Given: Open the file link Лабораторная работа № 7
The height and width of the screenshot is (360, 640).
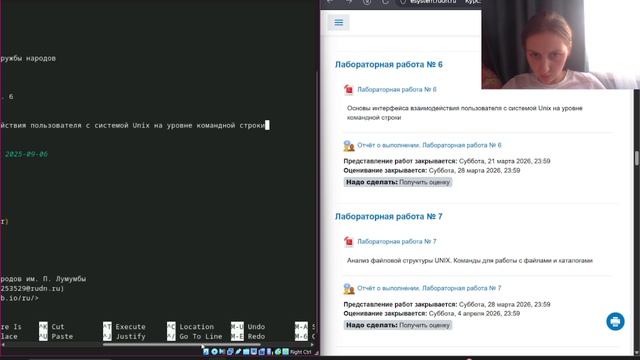Looking at the screenshot, I should 397,242.
